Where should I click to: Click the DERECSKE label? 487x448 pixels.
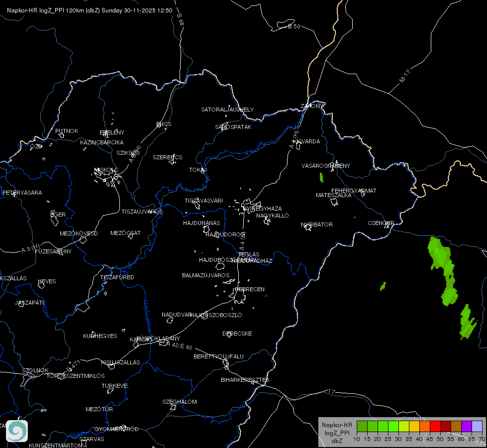pos(237,334)
